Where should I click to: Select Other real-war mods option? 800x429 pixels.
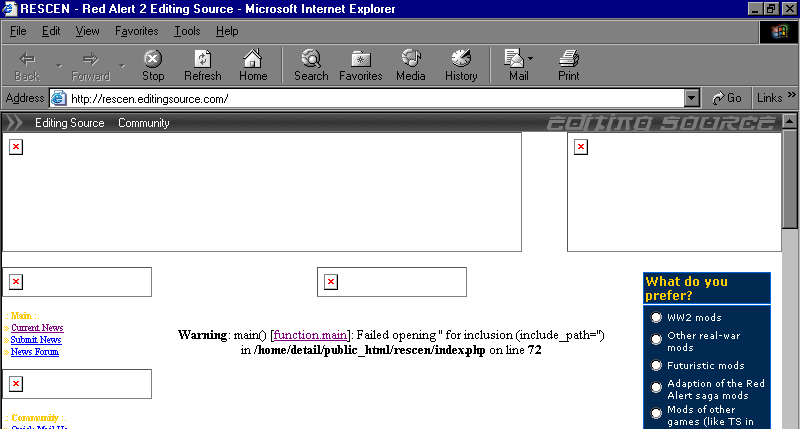pos(656,339)
